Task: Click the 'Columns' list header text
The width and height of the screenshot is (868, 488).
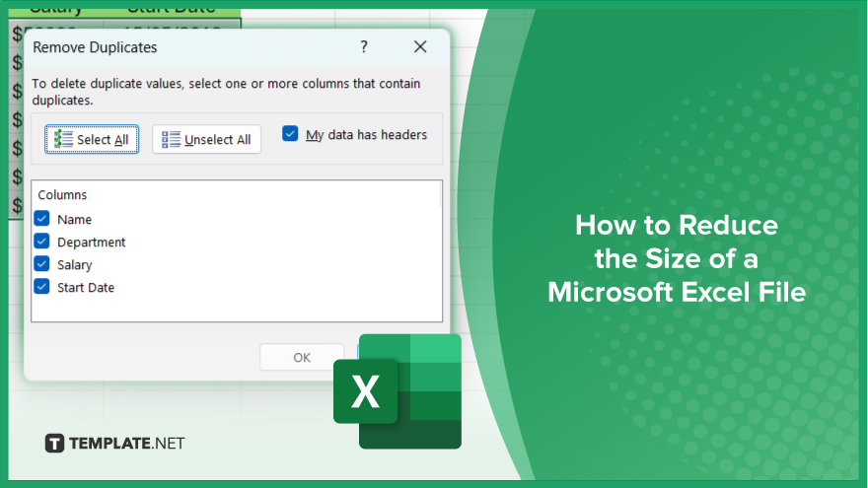Action: coord(62,195)
